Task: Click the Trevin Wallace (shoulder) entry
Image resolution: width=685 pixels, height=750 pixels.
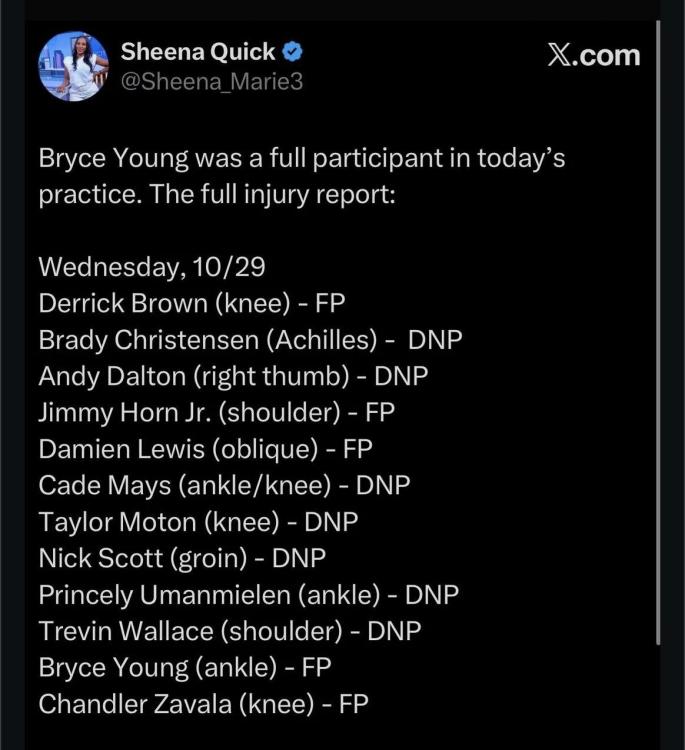Action: 229,630
